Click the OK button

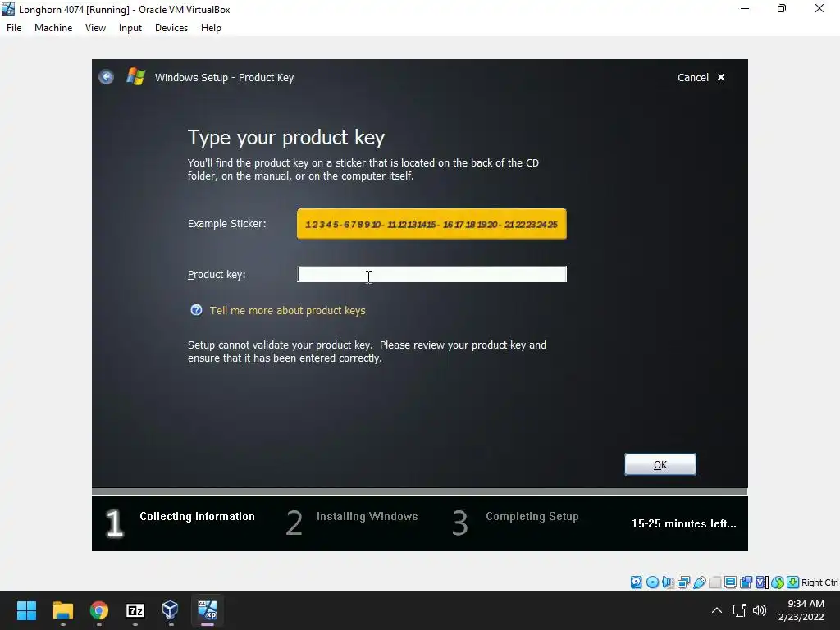tap(660, 464)
